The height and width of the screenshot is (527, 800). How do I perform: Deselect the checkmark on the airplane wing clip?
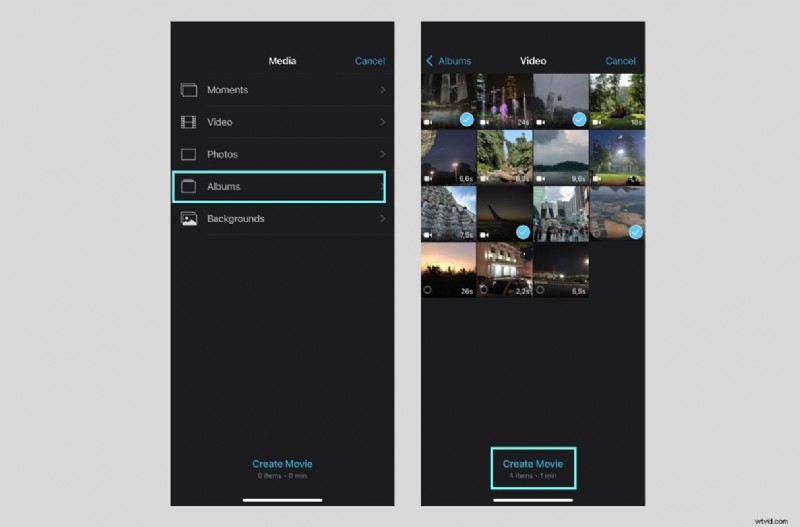523,232
